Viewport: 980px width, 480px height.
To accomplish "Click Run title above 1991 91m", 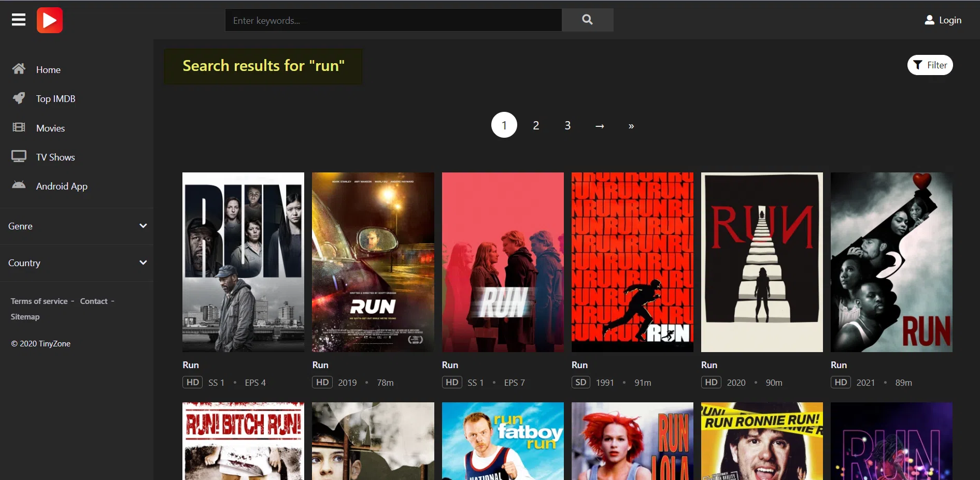I will (579, 365).
